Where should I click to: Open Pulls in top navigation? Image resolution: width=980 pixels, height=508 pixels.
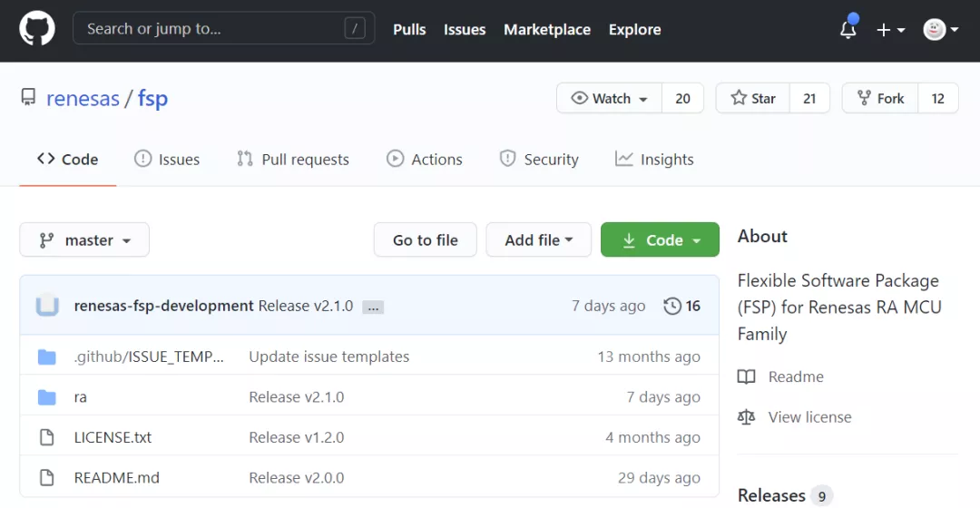(409, 29)
